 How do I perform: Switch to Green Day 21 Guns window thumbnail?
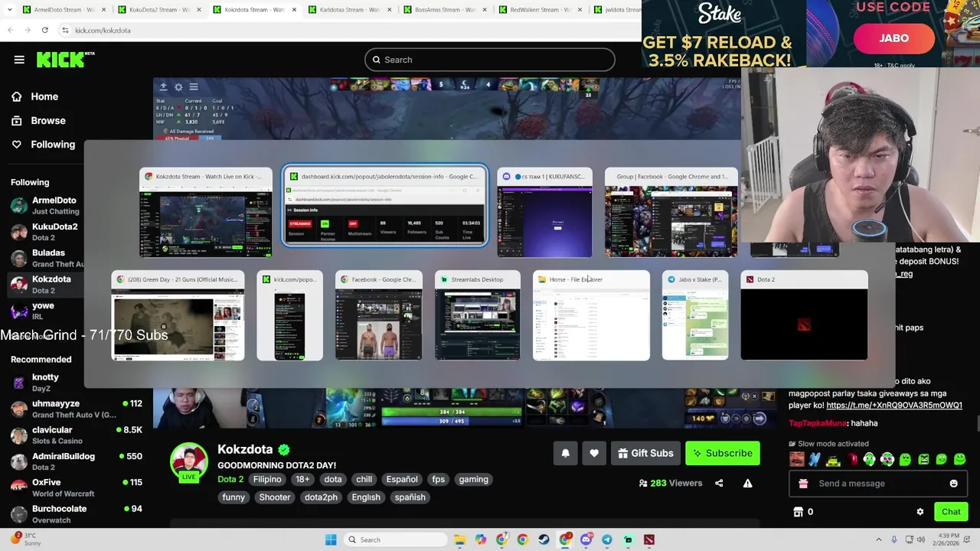coord(178,315)
